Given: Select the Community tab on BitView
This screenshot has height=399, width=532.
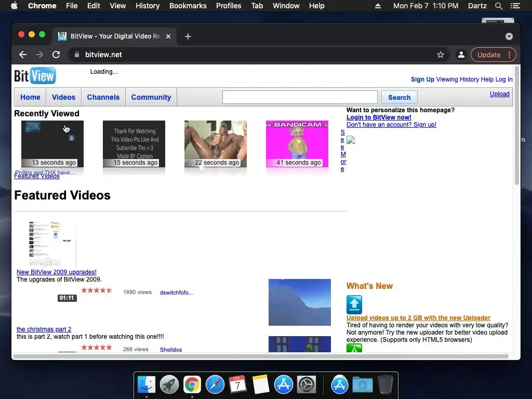Looking at the screenshot, I should [x=151, y=97].
